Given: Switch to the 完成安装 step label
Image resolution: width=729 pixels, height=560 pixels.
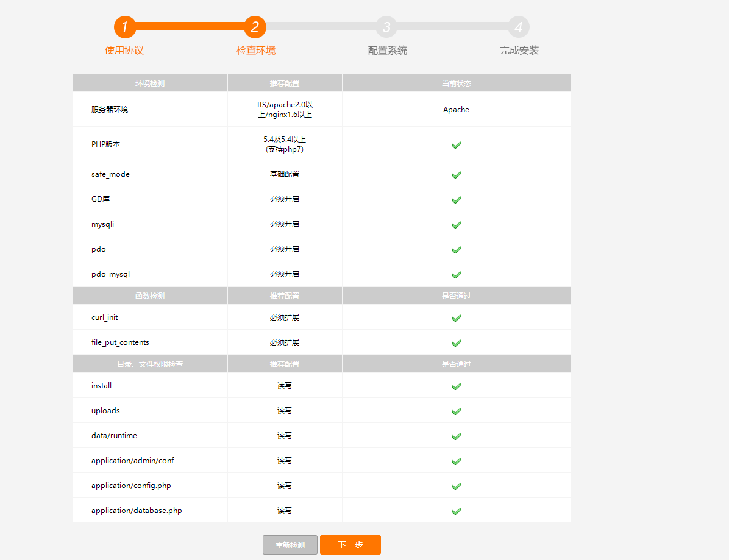Looking at the screenshot, I should (519, 50).
